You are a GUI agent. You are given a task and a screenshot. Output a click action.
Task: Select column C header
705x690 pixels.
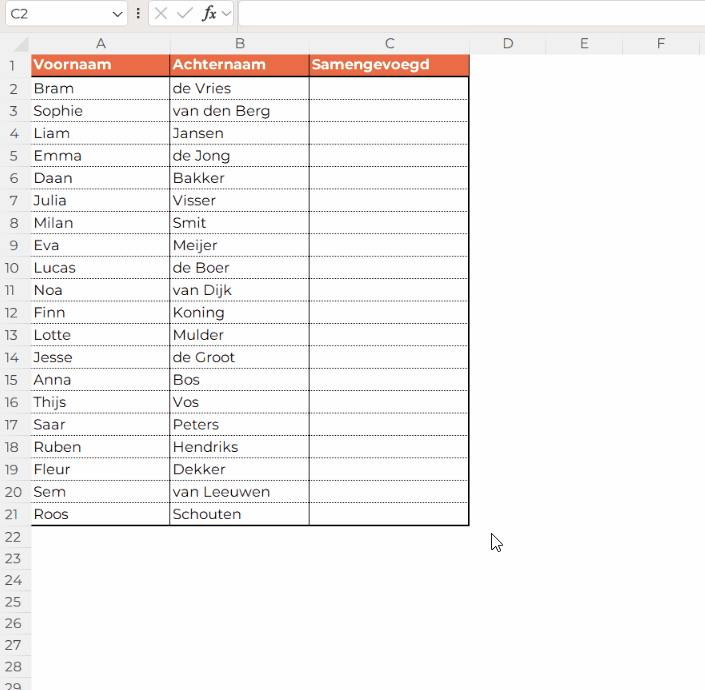pos(389,44)
